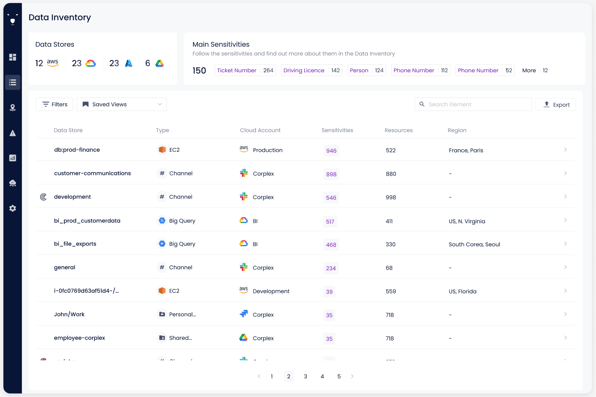The image size is (596, 397).
Task: Click the Google Cloud icon in bi_file_exports row
Action: click(244, 243)
